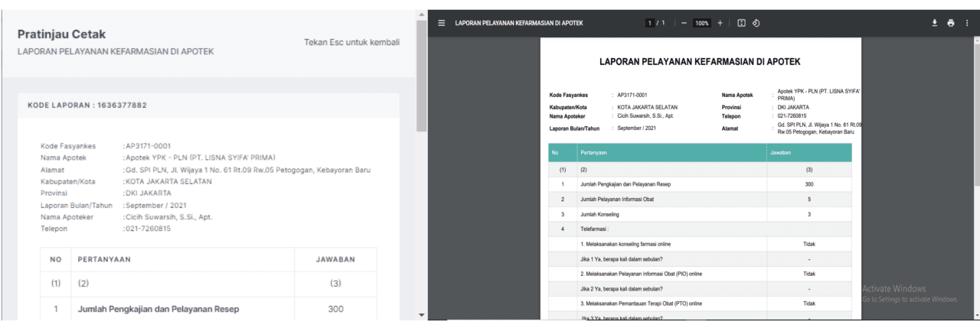Click the KODE LAPORAN : 1636377882 header
Viewport: 980px width, 328px height.
[87, 106]
